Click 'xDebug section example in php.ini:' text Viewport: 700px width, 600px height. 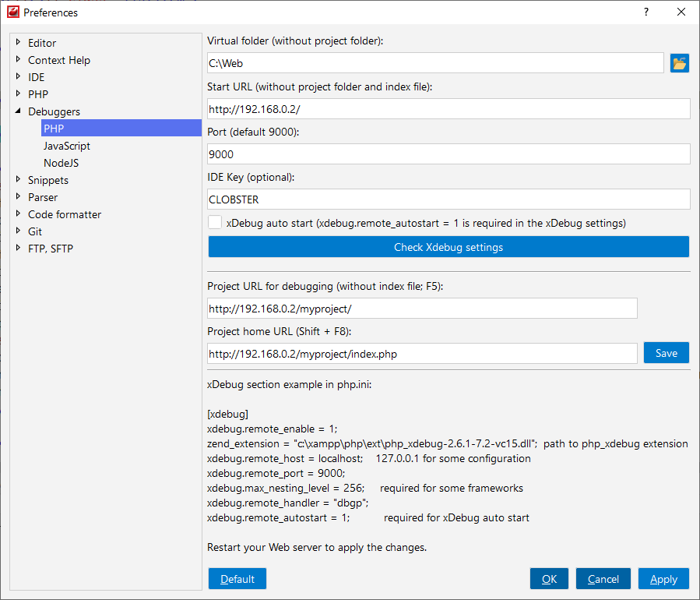coord(289,385)
